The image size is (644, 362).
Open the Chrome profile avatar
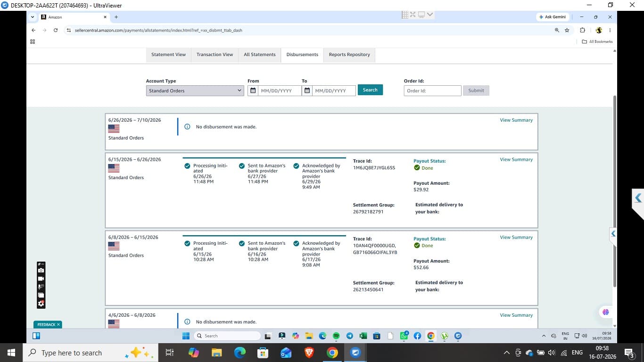tap(599, 30)
